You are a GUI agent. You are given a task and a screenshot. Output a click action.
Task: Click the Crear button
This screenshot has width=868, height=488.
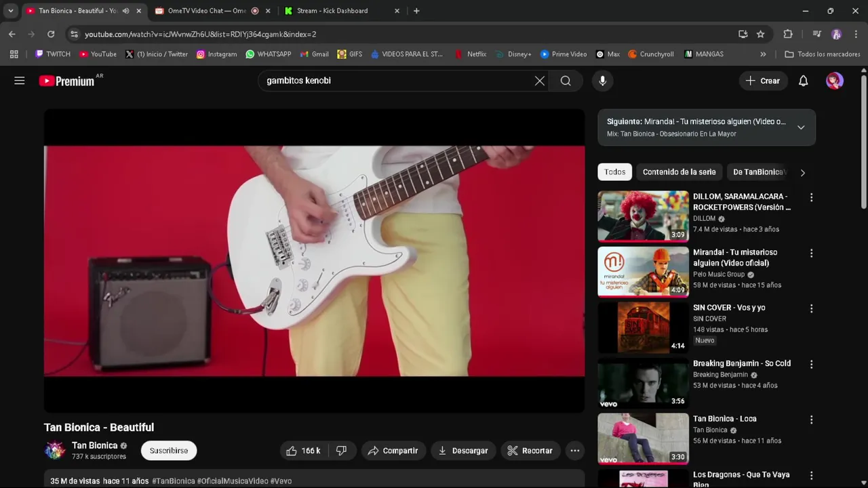coord(763,81)
